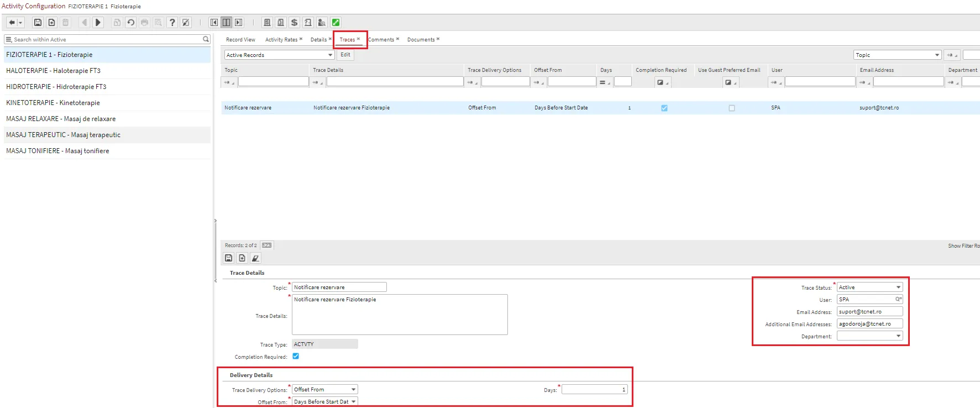Click the Edit button beside Active Records
Screen dimensions: 980x408
345,55
